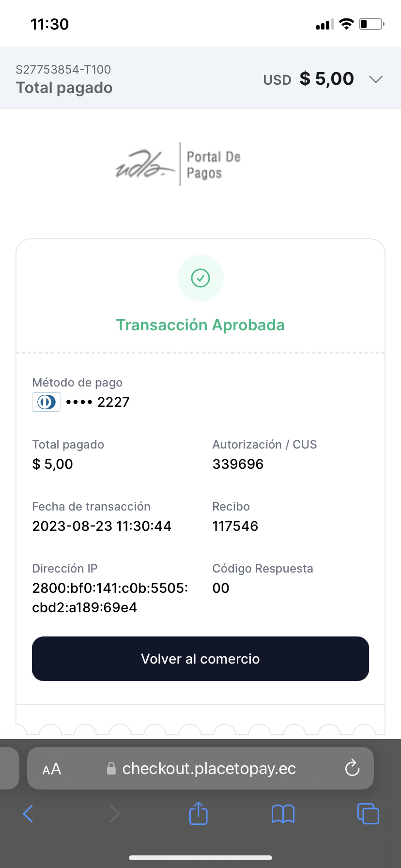Tap the UDLA Portal De Pagos logo
Viewport: 401px width, 868px height.
[178, 165]
